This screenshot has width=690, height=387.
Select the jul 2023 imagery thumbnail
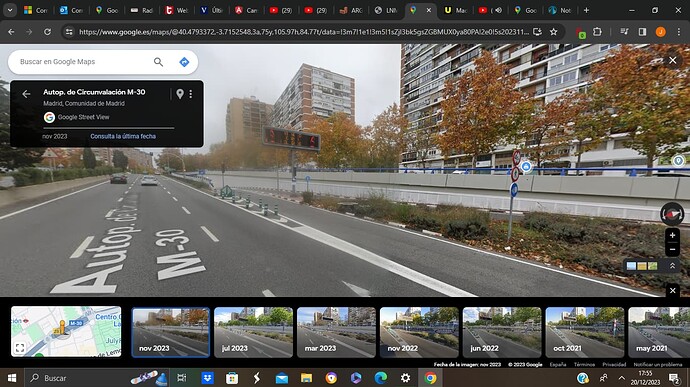point(253,332)
